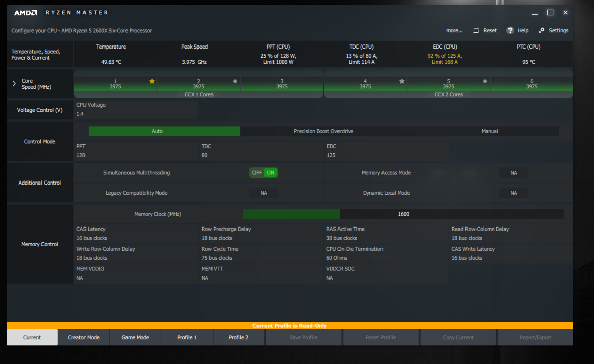594x364 pixels.
Task: Click Dynamic Local Mode NA box
Action: click(x=514, y=193)
